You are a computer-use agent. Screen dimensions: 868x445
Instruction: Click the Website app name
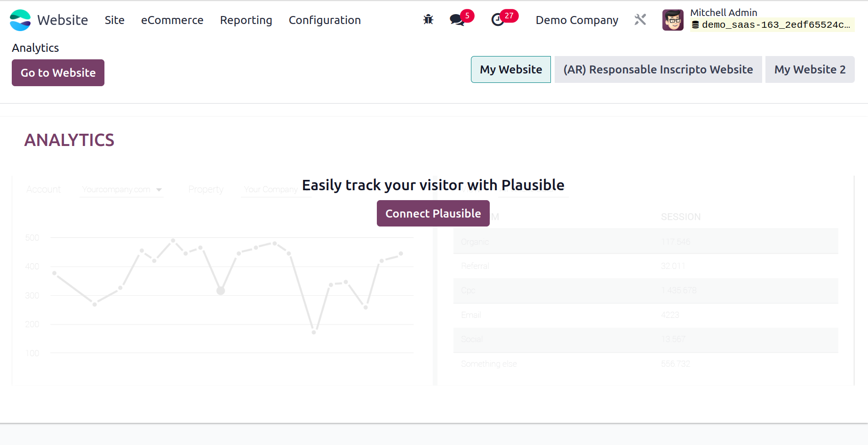click(x=63, y=20)
